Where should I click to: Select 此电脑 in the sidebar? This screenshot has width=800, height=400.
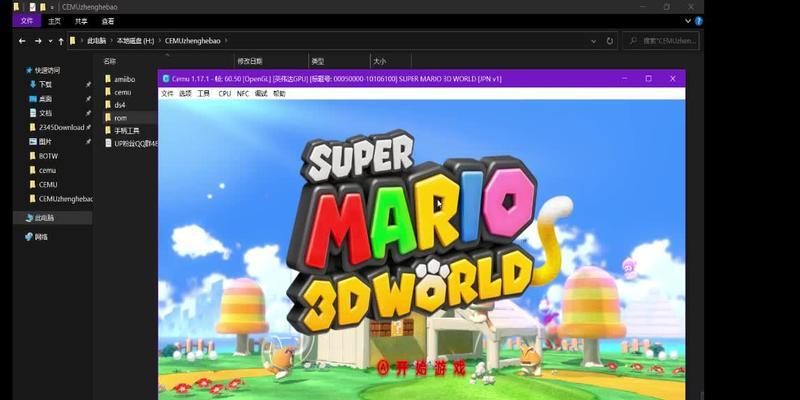pos(53,218)
